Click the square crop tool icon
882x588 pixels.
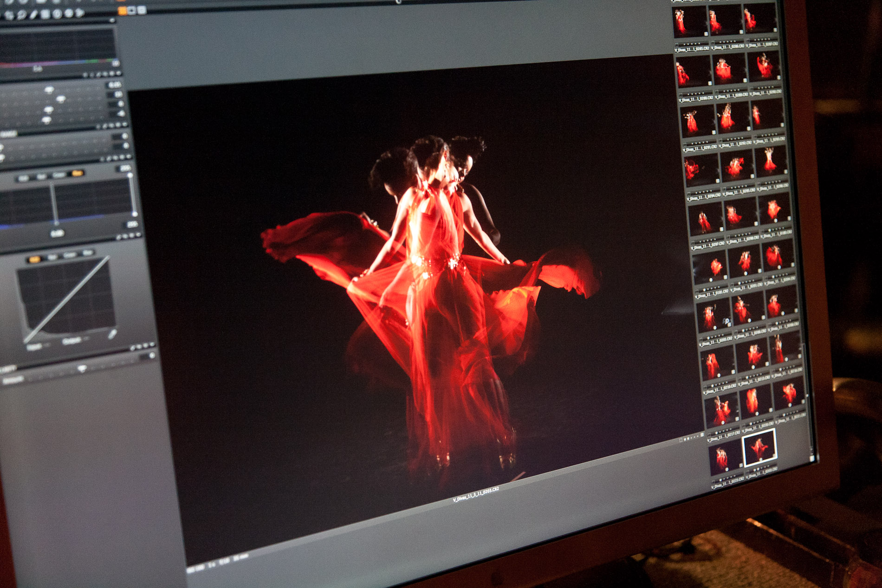45,14
